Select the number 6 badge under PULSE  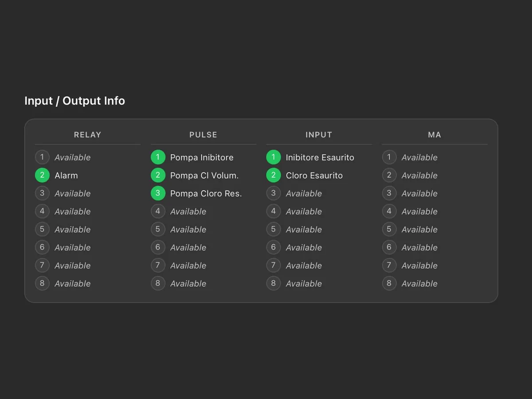tap(158, 247)
